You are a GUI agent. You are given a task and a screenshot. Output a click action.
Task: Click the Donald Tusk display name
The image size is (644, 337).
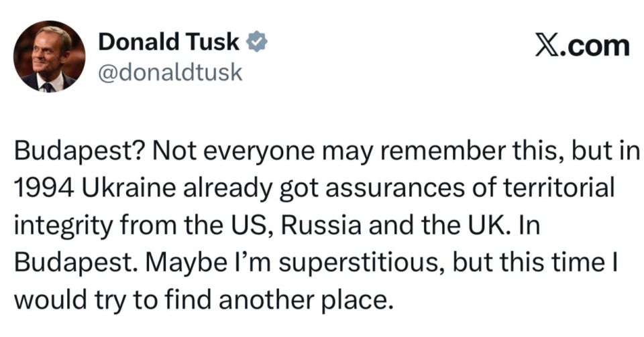(x=168, y=42)
